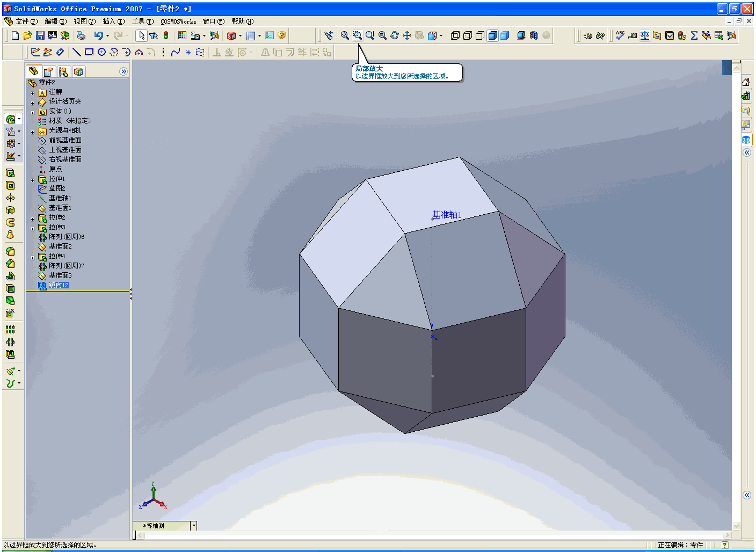
Task: Pick the Circle sketch tool
Action: 101,52
